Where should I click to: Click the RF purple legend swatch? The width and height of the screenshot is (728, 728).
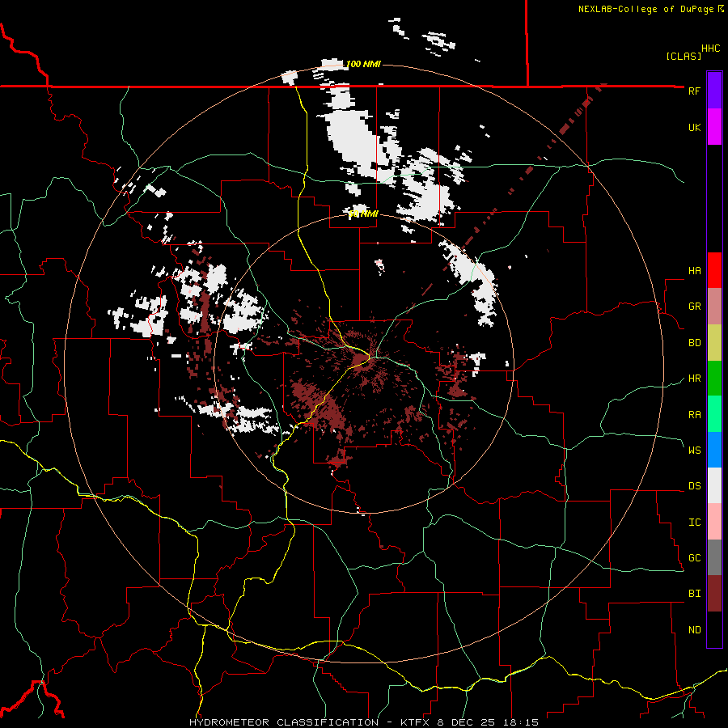(714, 91)
